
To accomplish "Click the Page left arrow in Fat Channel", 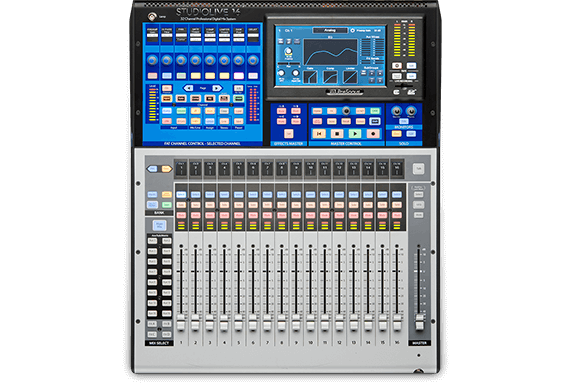I will pyautogui.click(x=188, y=88).
